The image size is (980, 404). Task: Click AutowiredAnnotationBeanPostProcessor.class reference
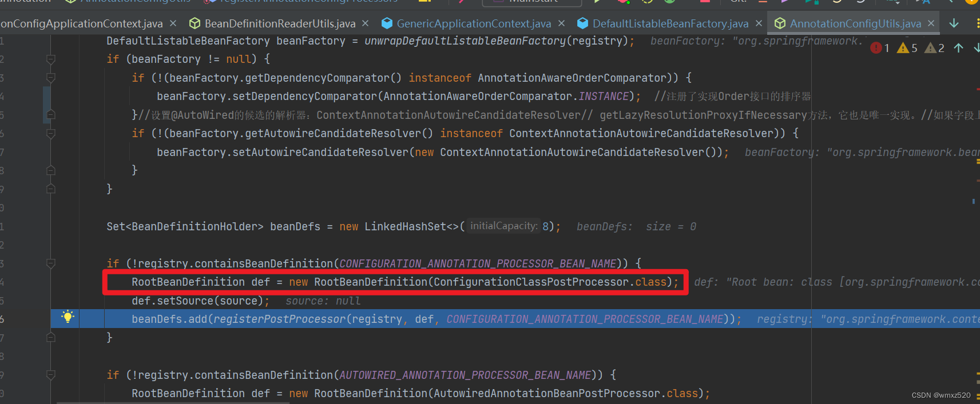[x=566, y=394]
